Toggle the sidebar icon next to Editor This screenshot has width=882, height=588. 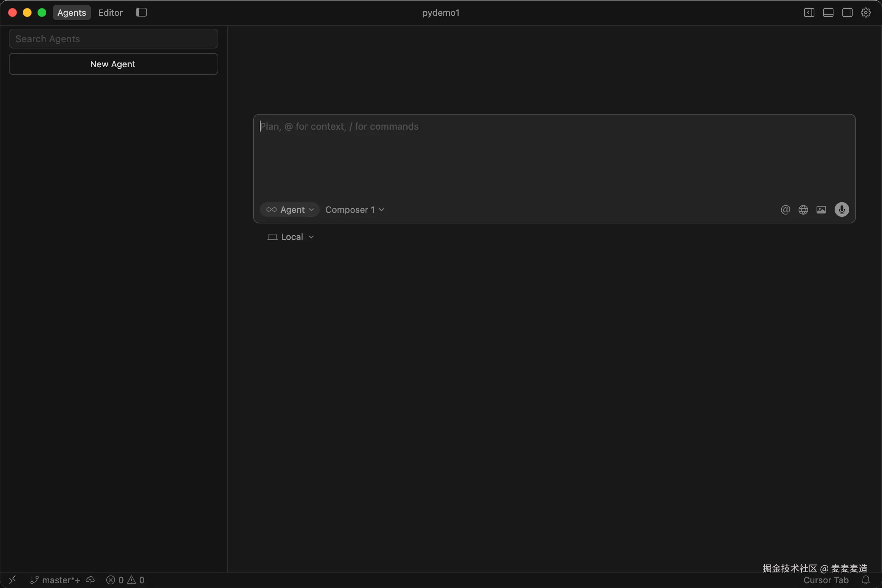pyautogui.click(x=141, y=12)
